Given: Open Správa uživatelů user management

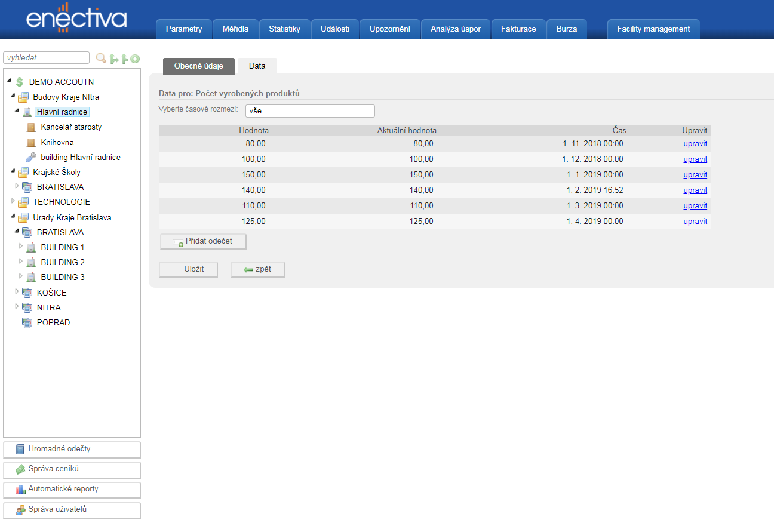Looking at the screenshot, I should (x=72, y=510).
